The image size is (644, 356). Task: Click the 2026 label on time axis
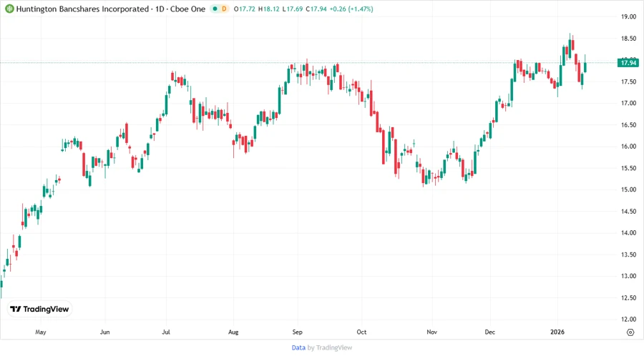(x=557, y=332)
